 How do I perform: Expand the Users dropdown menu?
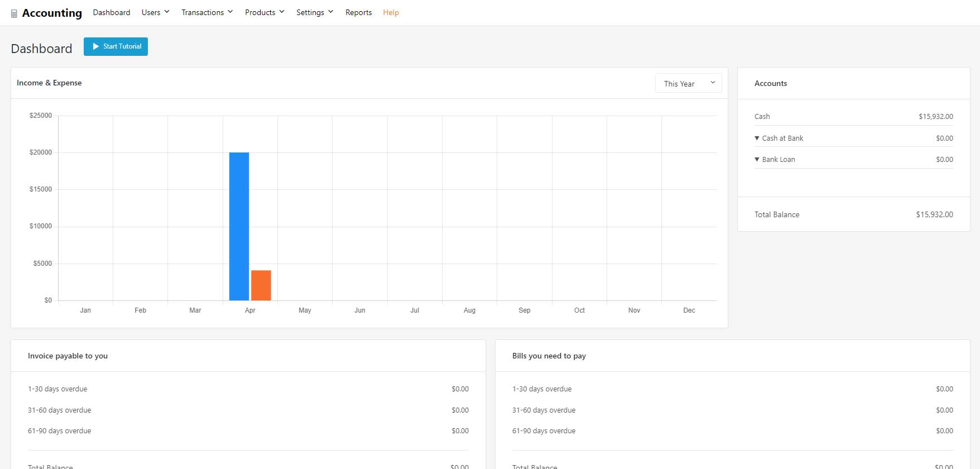pyautogui.click(x=156, y=12)
